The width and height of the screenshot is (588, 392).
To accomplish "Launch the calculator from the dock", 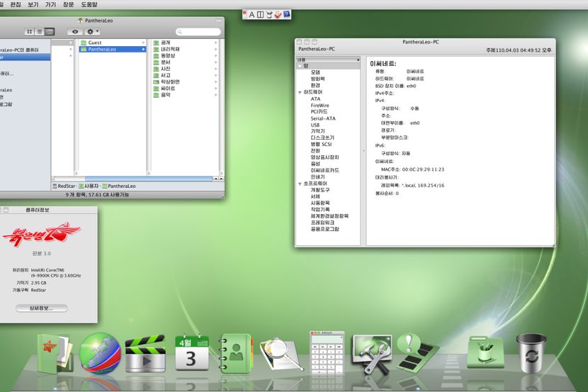I will pyautogui.click(x=327, y=352).
